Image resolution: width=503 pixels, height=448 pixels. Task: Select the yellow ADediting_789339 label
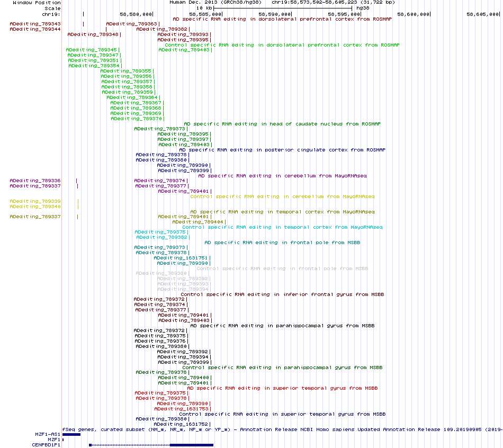tap(35, 201)
